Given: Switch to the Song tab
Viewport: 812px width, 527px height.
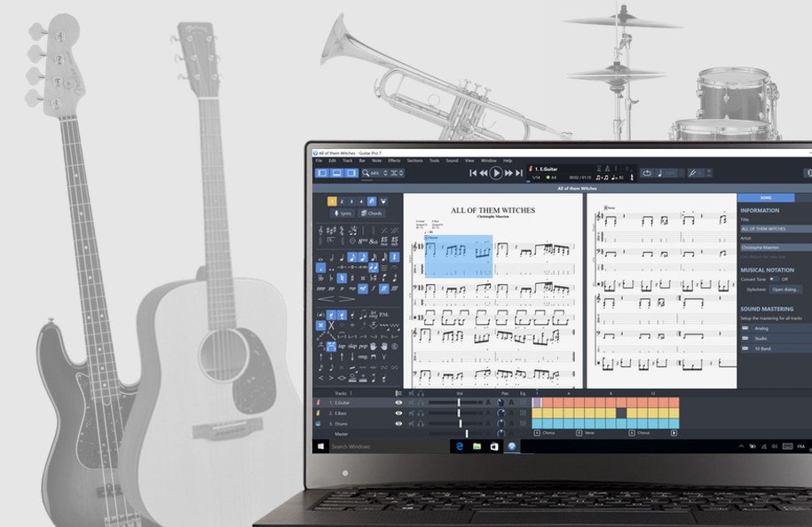Looking at the screenshot, I should 766,198.
